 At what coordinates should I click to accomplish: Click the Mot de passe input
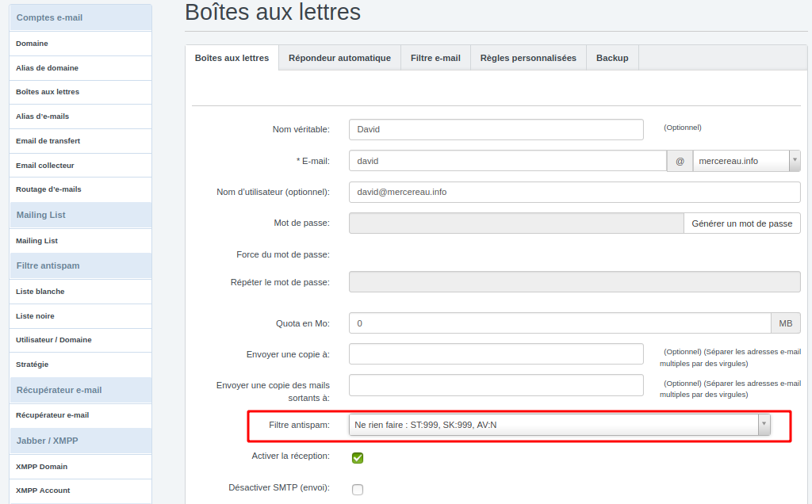click(515, 223)
